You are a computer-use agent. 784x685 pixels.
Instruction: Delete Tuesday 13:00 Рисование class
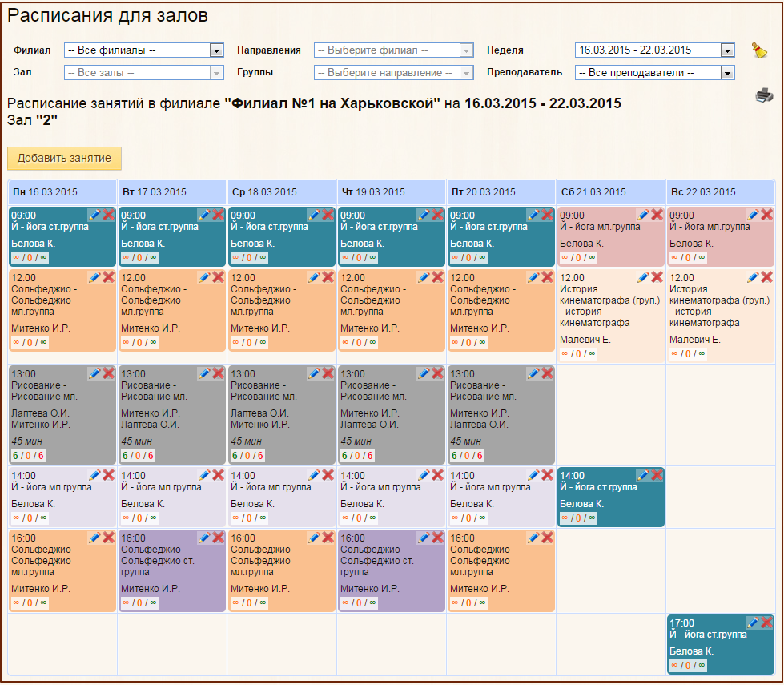pos(218,373)
